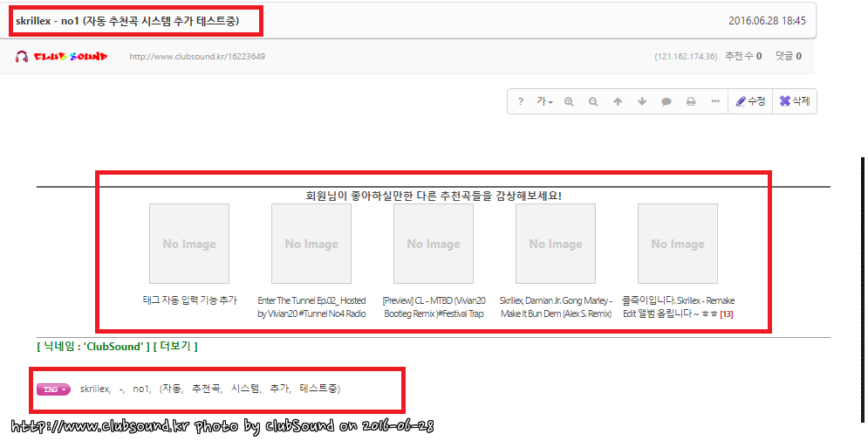
Task: Open the 태그 자동 입력 기능 추가 link
Action: point(190,300)
